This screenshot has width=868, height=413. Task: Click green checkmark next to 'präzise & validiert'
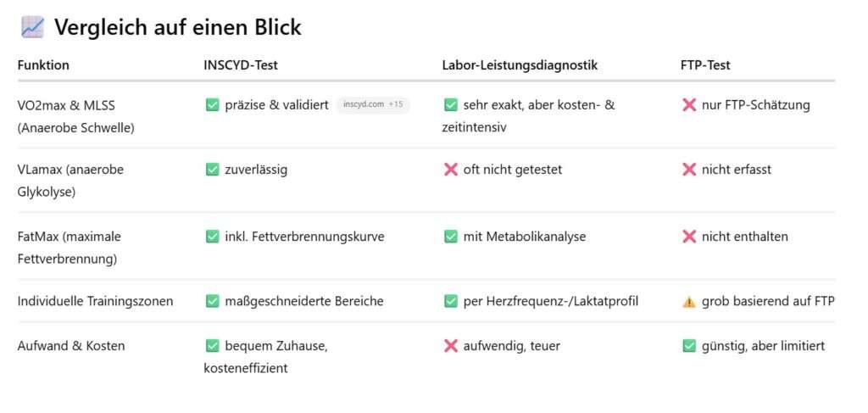[x=213, y=104]
